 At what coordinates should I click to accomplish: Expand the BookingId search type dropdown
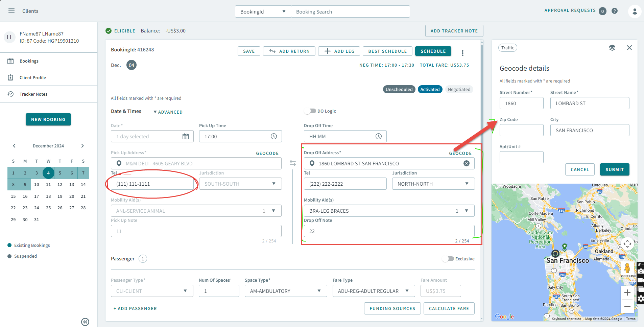click(x=263, y=11)
